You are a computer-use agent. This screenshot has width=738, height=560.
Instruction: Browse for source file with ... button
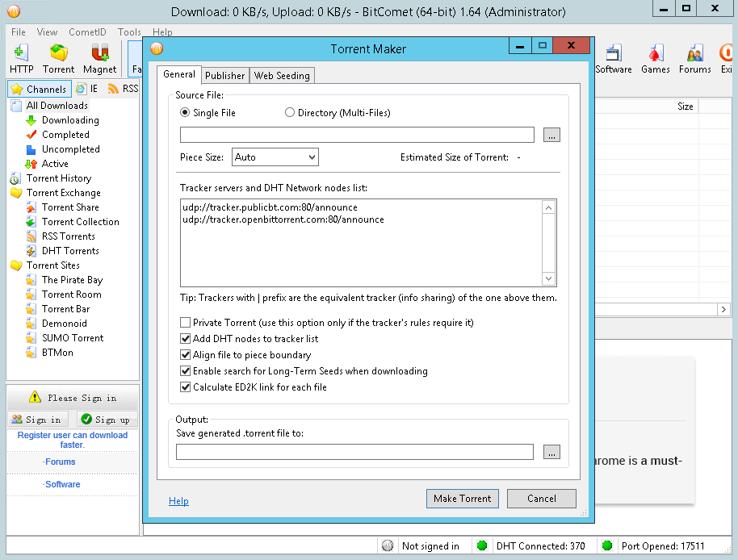coord(551,135)
